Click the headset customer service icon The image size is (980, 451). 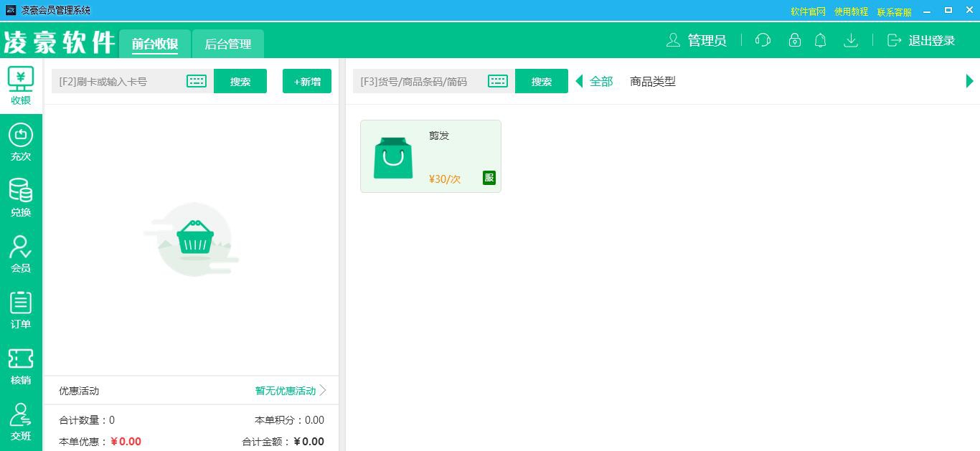click(x=763, y=41)
